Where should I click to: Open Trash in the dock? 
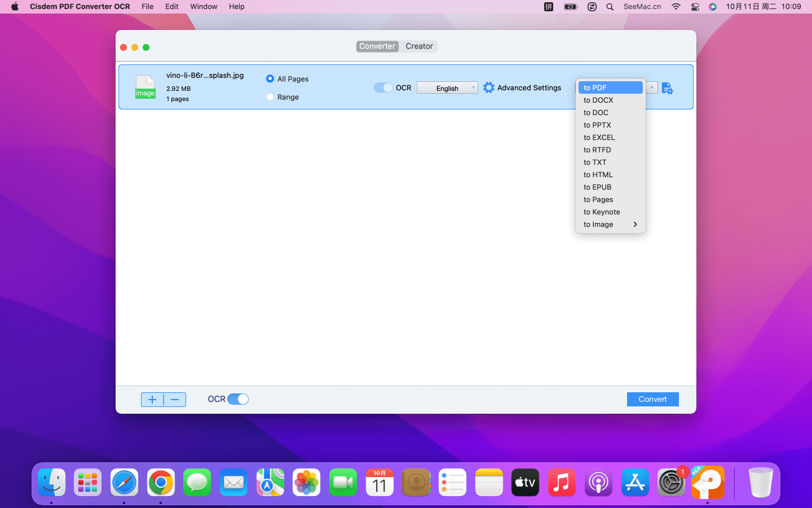761,483
